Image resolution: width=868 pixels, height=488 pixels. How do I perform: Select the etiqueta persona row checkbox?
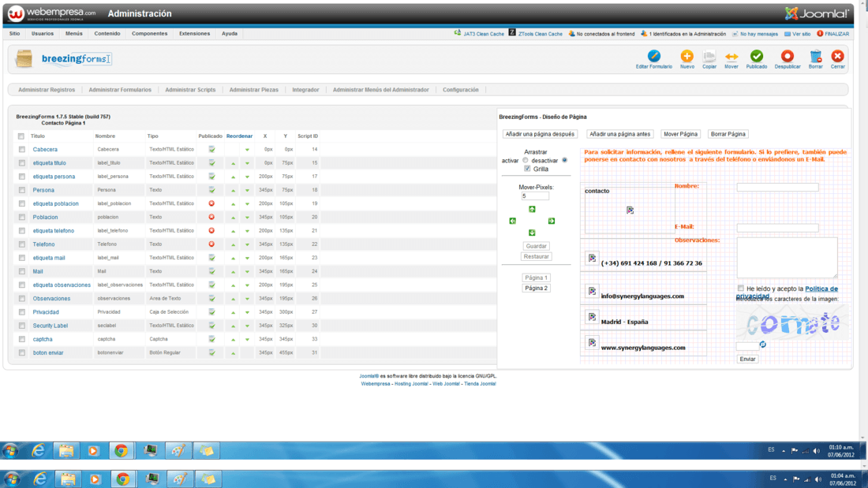pos(21,177)
